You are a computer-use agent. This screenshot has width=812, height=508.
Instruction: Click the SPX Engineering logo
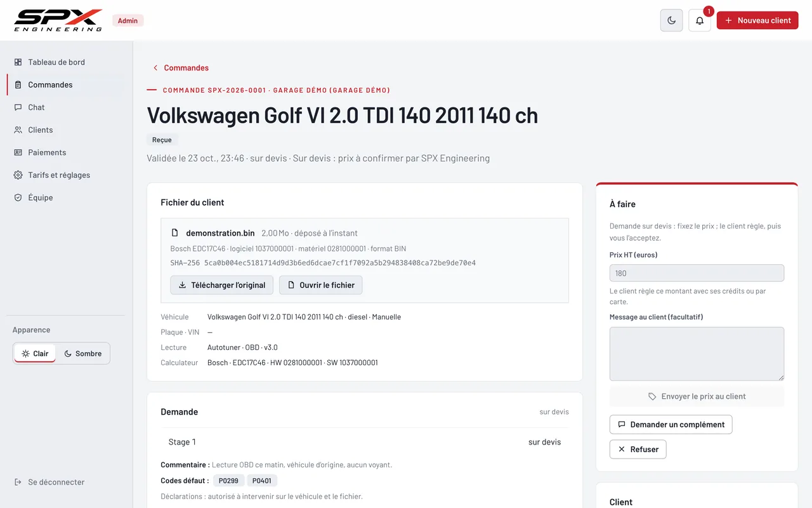pyautogui.click(x=58, y=20)
